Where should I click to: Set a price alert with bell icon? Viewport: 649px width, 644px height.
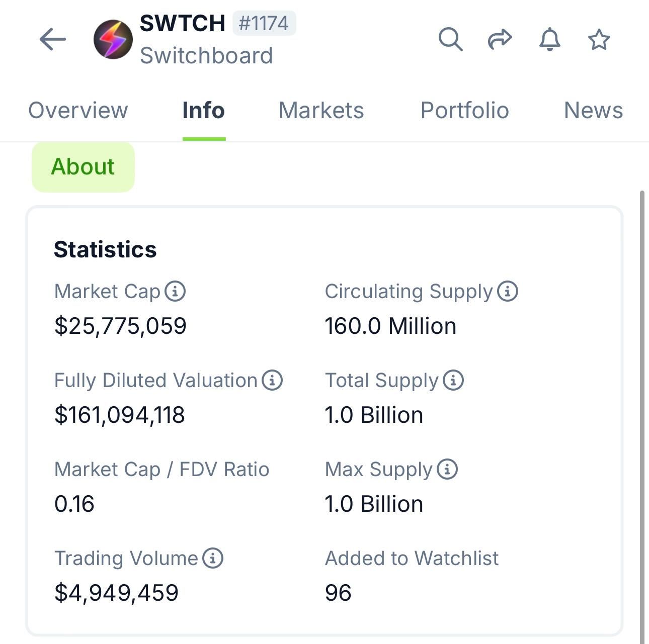549,39
